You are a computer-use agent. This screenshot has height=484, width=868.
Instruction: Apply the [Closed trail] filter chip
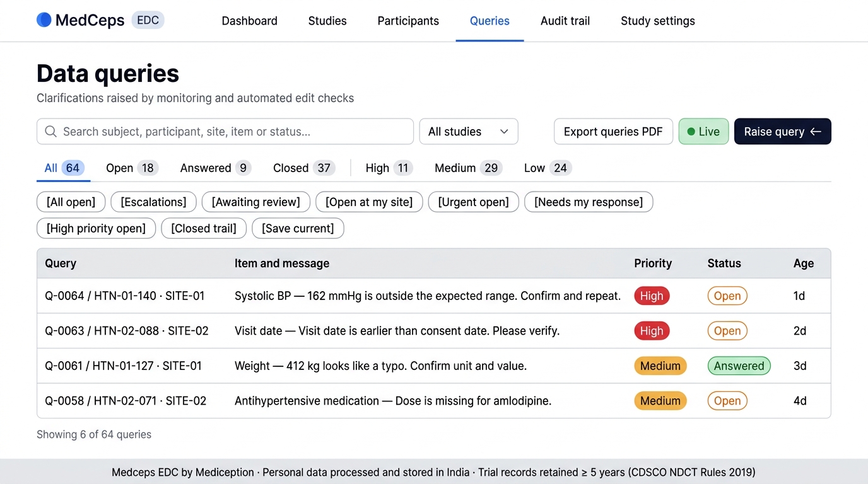[204, 229]
